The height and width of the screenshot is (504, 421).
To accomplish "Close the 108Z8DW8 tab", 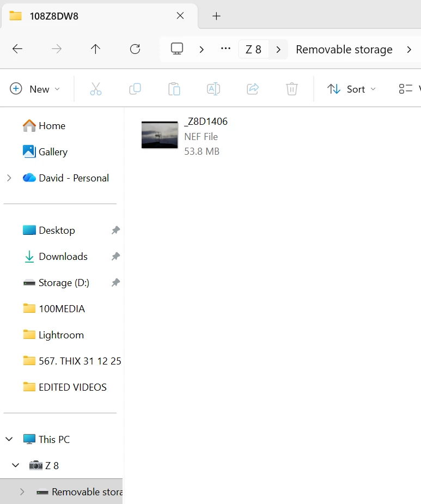I will pos(180,15).
